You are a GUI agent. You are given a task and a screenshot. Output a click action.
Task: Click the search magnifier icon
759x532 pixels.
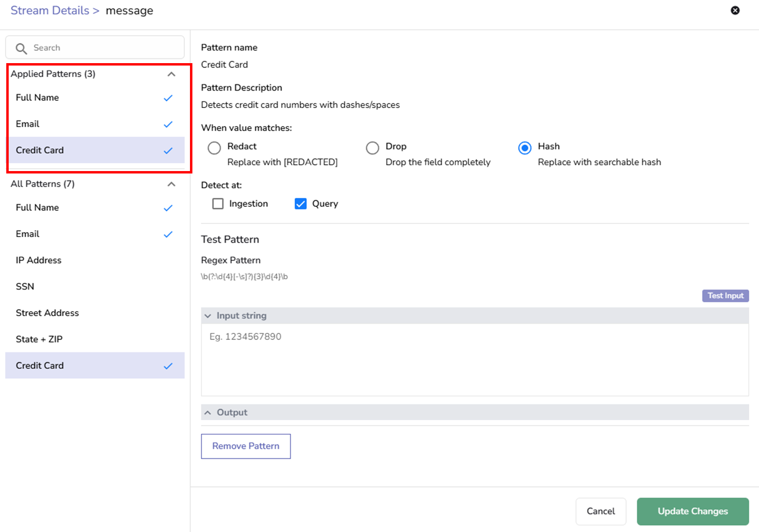pos(21,48)
